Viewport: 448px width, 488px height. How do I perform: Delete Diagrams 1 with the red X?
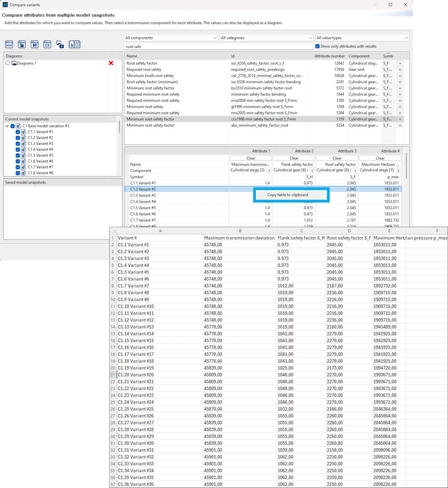111,63
